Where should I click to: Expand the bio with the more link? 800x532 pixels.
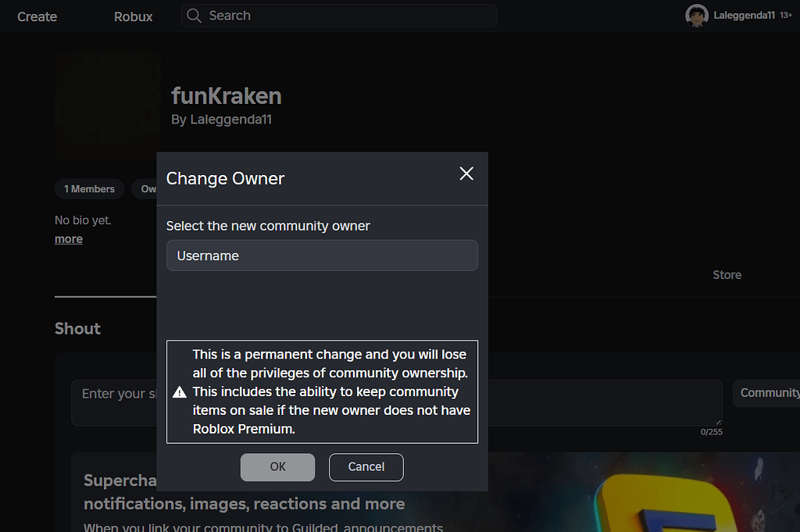(x=68, y=238)
